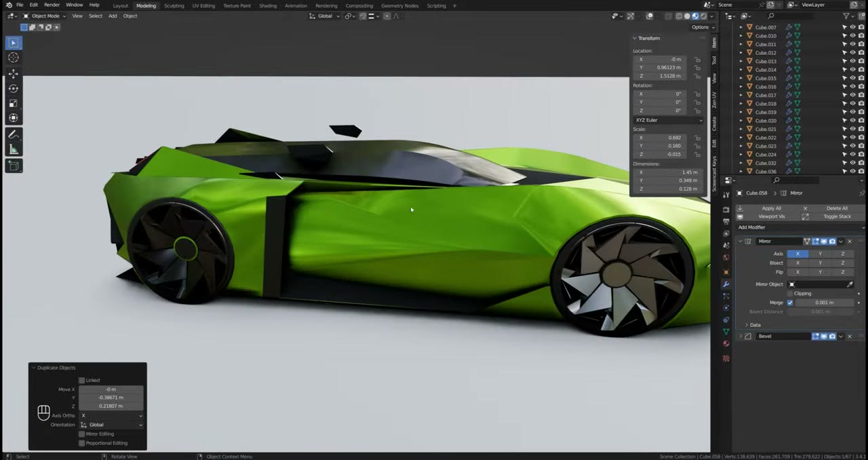Screen dimensions: 868x460
Task: Switch to Shading workspace tab
Action: (268, 5)
